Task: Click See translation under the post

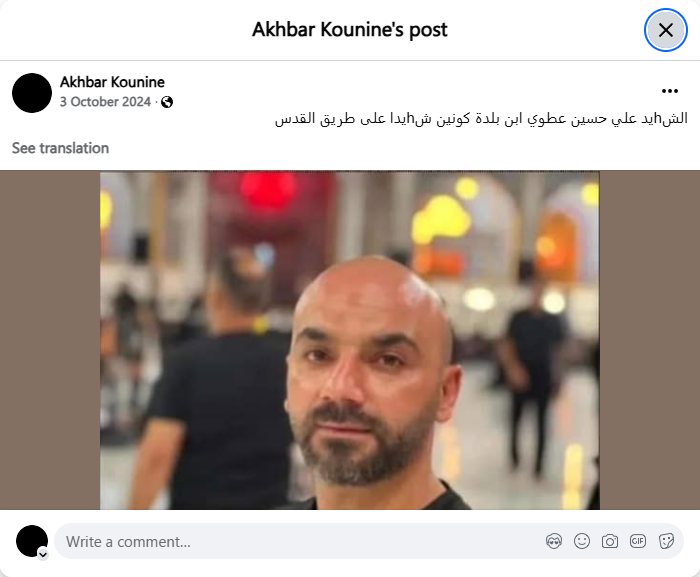Action: [60, 148]
